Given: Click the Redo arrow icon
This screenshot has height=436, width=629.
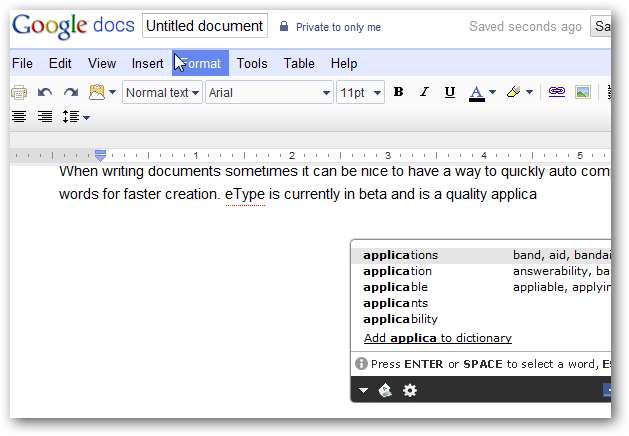Looking at the screenshot, I should click(71, 93).
